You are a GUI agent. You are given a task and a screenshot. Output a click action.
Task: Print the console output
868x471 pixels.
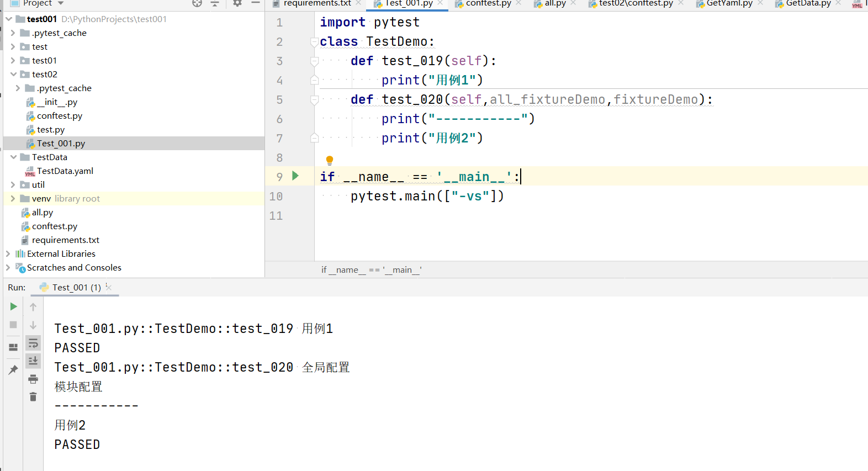tap(33, 379)
